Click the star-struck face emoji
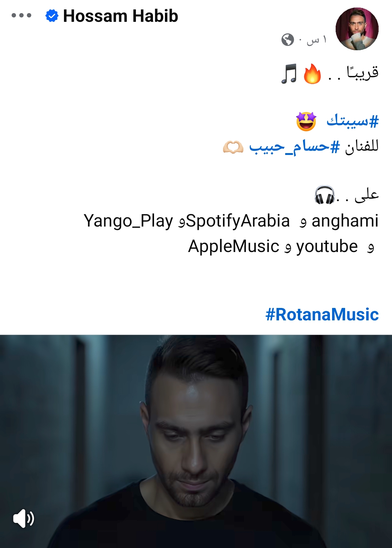Screen dimensions: 392x548 tap(306, 121)
